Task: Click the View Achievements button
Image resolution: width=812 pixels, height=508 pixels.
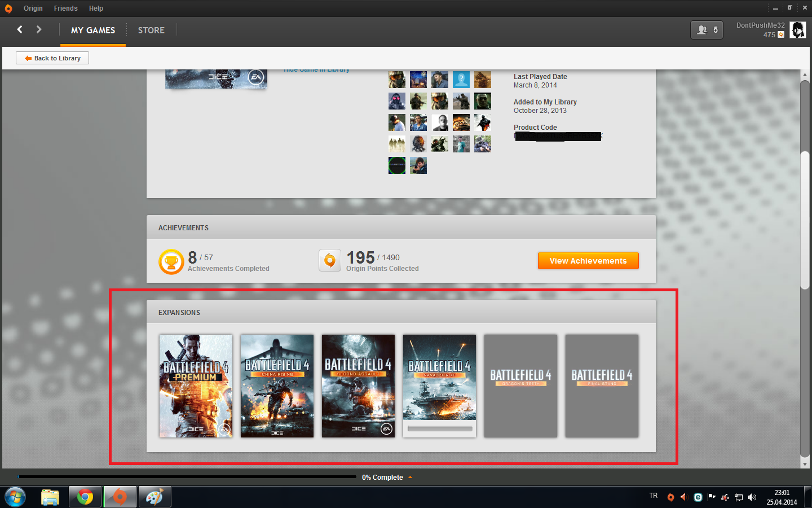Action: 588,261
